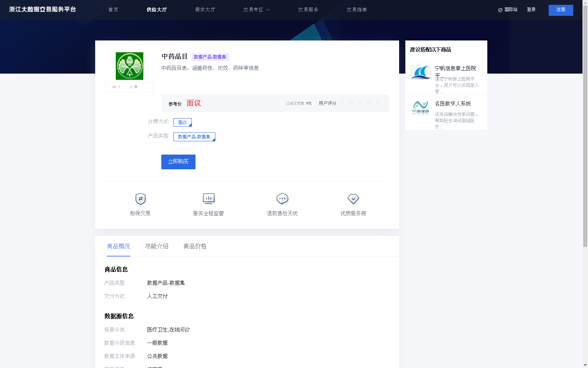Click the 担保交易 shield icon
Image resolution: width=588 pixels, height=368 pixels.
click(x=140, y=199)
